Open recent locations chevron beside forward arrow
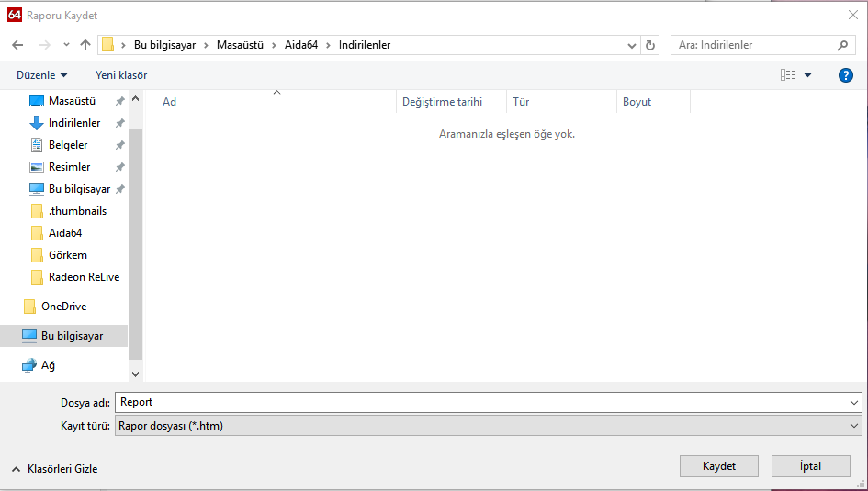Image resolution: width=868 pixels, height=491 pixels. click(x=66, y=45)
